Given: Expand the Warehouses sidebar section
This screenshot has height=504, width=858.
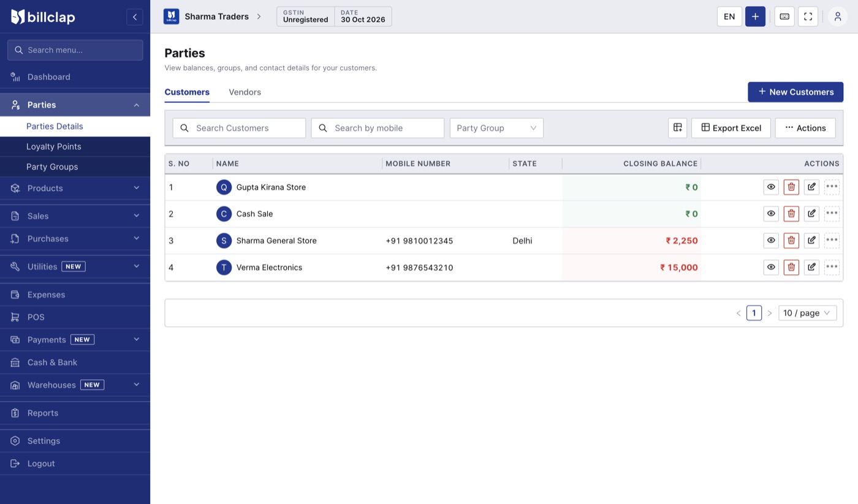Looking at the screenshot, I should pyautogui.click(x=75, y=385).
